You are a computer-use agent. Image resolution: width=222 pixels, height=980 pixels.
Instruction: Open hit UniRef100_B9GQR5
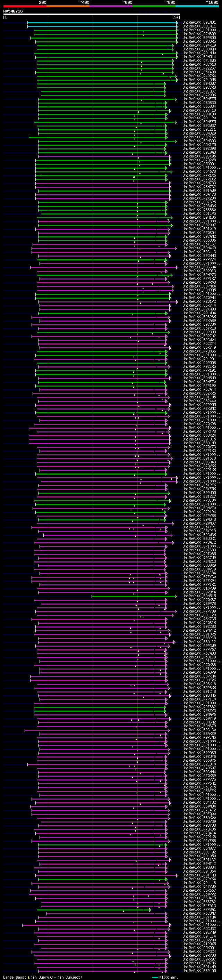(199, 41)
